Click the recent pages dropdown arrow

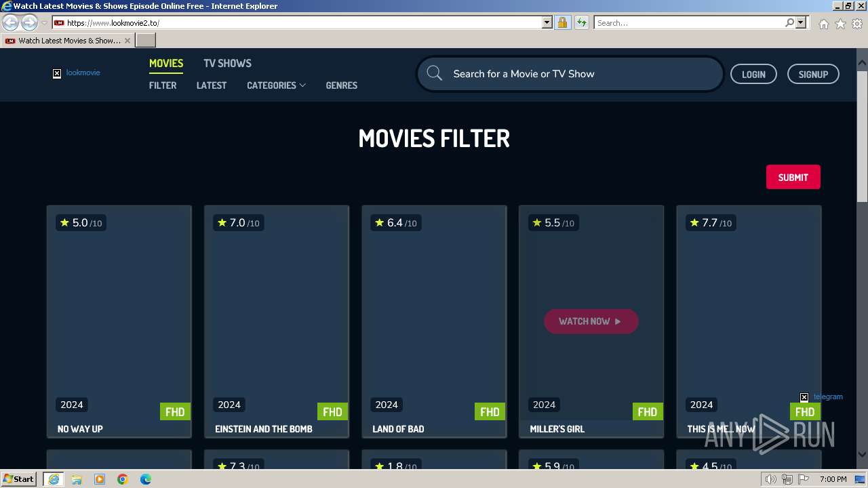[44, 23]
